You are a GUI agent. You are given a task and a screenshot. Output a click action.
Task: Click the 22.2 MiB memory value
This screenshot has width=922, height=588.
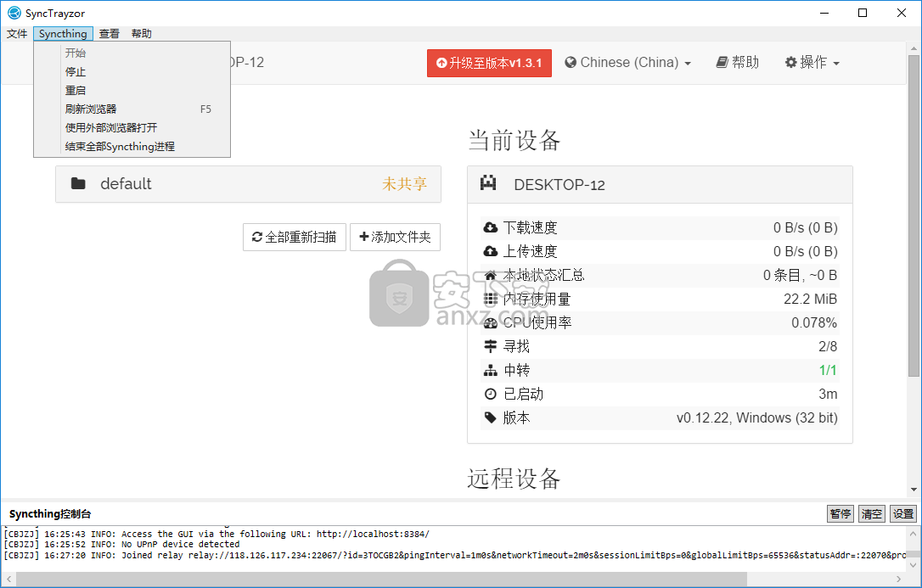click(810, 299)
